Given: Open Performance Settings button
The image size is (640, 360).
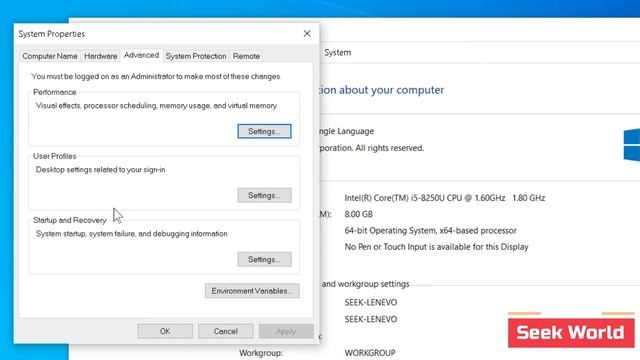Looking at the screenshot, I should pos(264,131).
